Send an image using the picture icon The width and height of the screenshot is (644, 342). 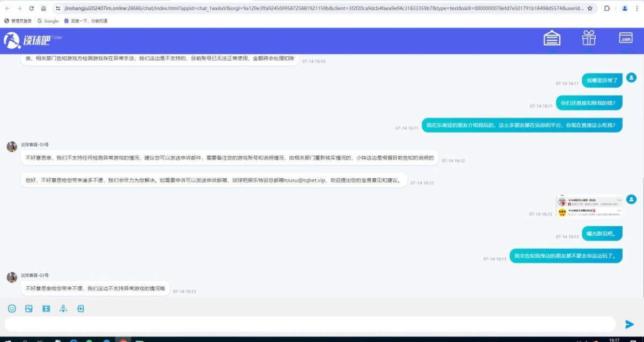pos(28,308)
